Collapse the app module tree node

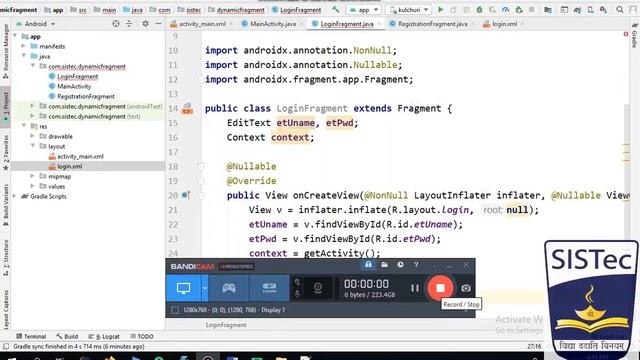(15, 36)
